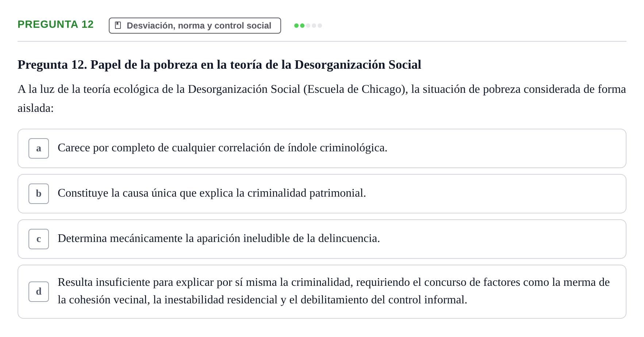This screenshot has width=644, height=337.
Task: Click the 'PREGUNTA 12' header label
Action: click(55, 24)
